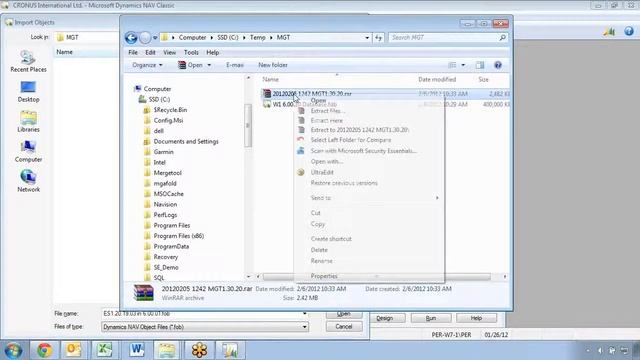640x360 pixels.
Task: Open Google Chrome from taskbar
Action: [44, 350]
